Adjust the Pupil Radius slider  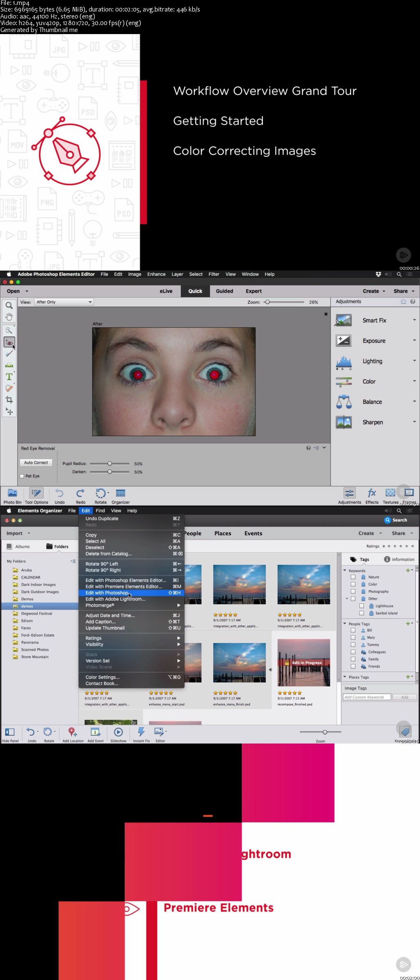point(110,464)
